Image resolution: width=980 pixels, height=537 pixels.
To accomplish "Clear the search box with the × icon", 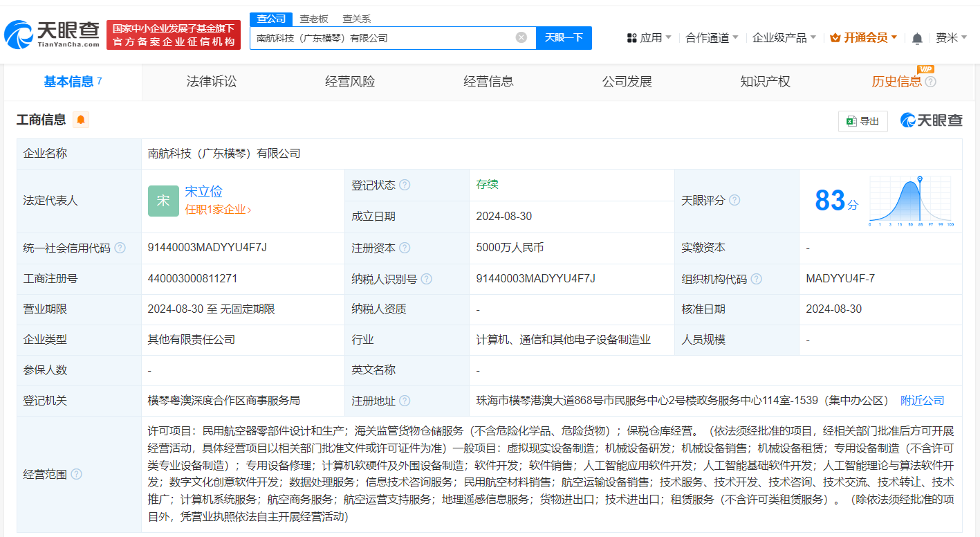I will click(x=521, y=37).
